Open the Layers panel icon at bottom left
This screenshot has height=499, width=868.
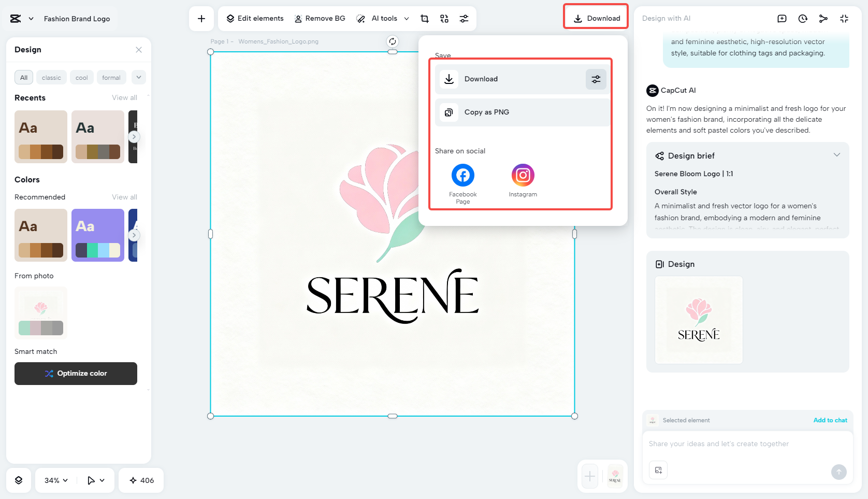[19, 480]
